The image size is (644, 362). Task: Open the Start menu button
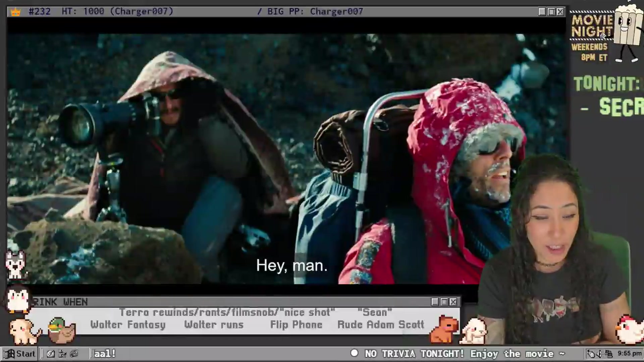19,354
